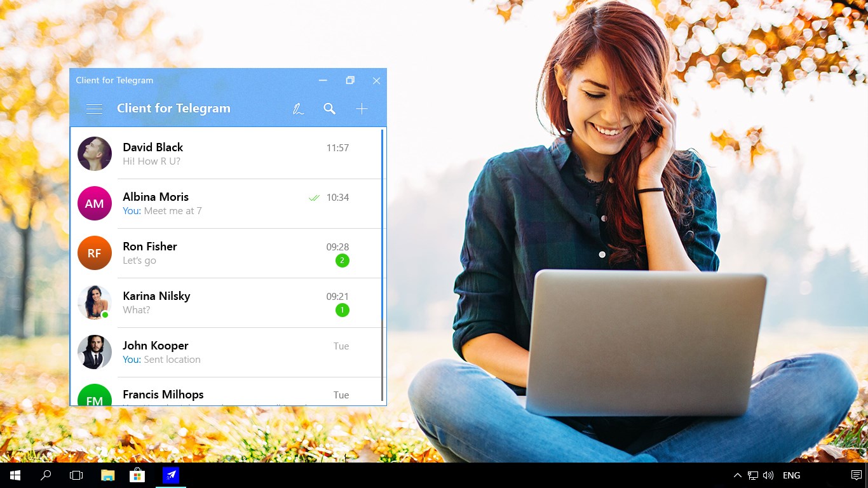The width and height of the screenshot is (868, 488).
Task: Open the Action Center notifications
Action: [856, 475]
